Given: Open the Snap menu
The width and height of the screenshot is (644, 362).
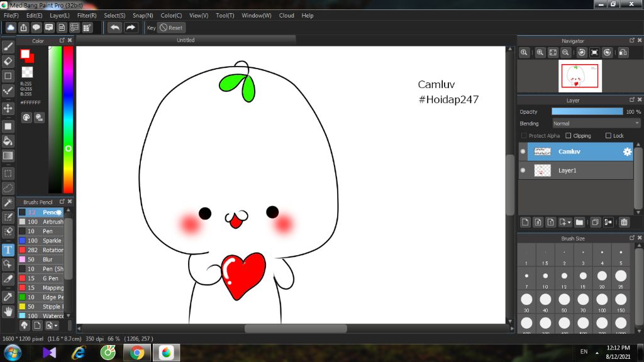Looking at the screenshot, I should 143,16.
